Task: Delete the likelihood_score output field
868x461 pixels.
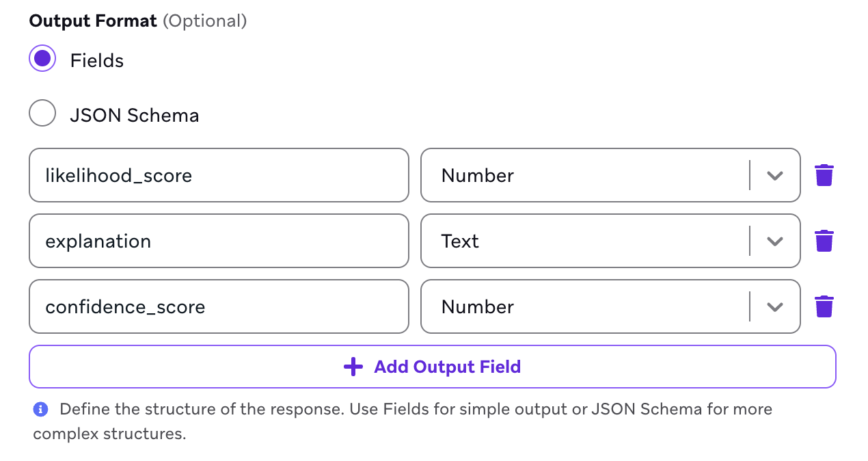Action: (x=824, y=175)
